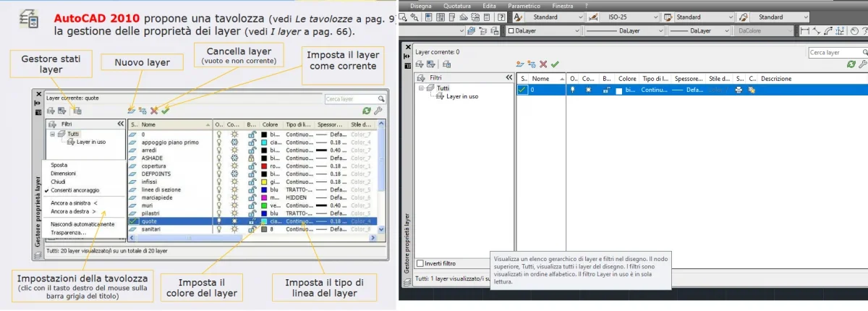Open the Parametrico menu

pos(524,6)
